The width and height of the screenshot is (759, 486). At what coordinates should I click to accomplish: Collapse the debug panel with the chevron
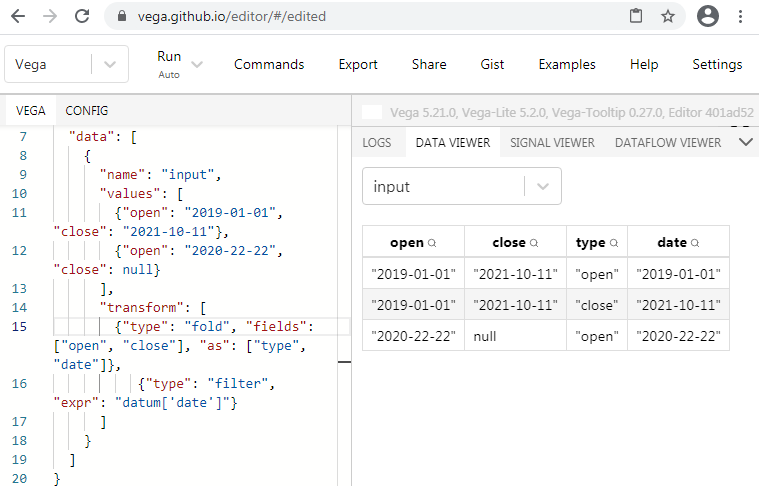click(x=745, y=142)
